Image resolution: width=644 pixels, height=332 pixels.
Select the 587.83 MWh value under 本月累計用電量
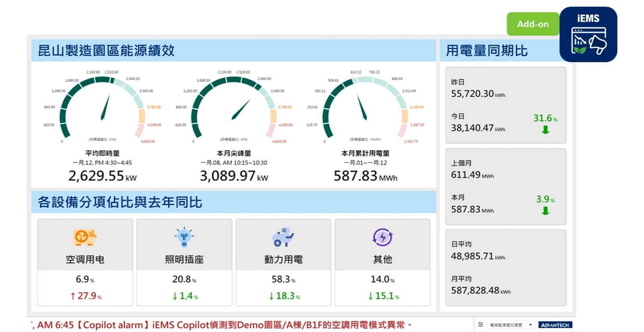coord(365,176)
